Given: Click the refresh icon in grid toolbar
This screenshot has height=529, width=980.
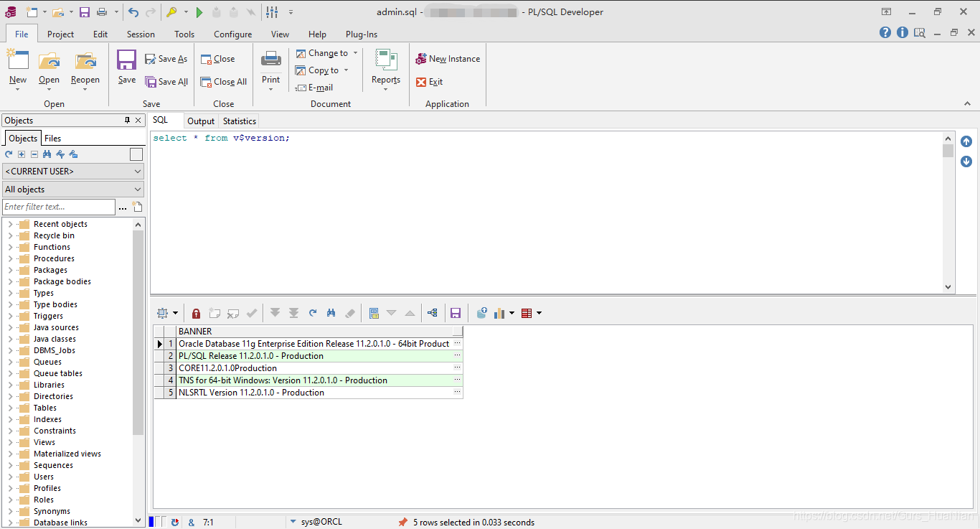Looking at the screenshot, I should click(x=313, y=313).
